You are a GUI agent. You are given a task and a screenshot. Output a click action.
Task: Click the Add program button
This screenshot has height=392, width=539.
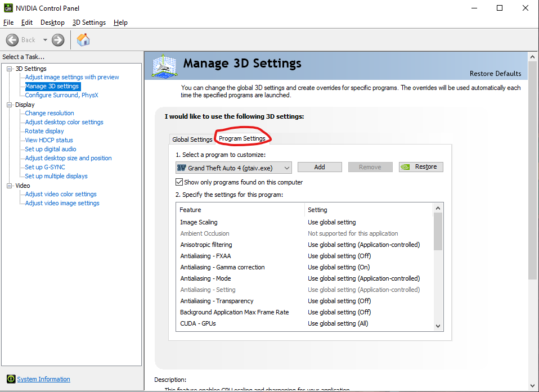click(320, 167)
